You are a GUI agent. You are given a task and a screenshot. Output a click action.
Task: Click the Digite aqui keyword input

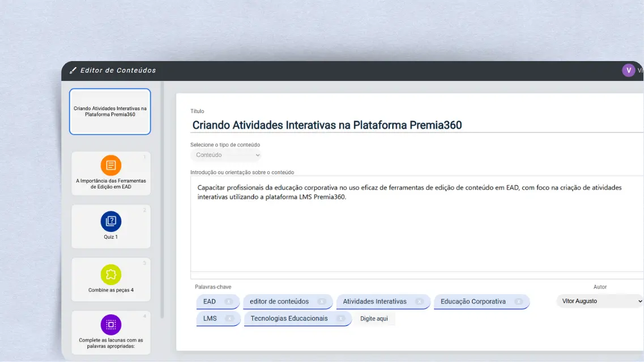tap(374, 318)
